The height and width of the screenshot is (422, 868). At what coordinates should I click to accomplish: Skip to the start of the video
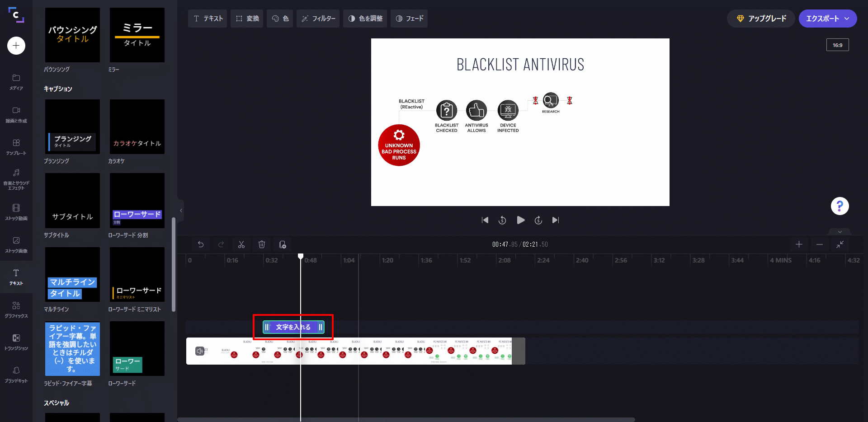pyautogui.click(x=485, y=220)
